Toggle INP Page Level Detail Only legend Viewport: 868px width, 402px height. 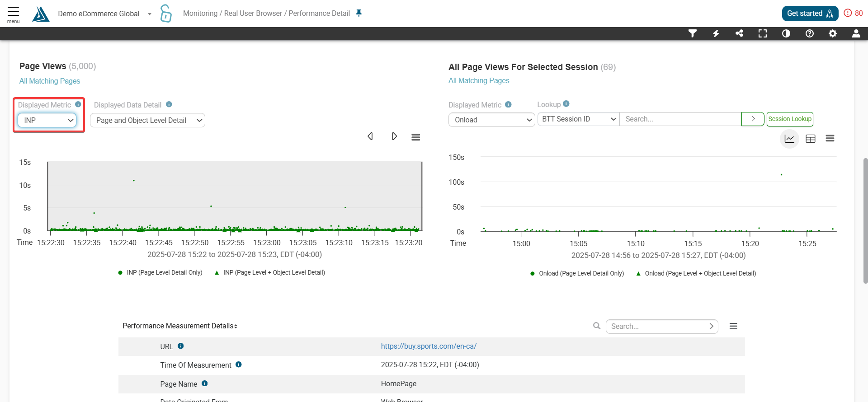160,273
